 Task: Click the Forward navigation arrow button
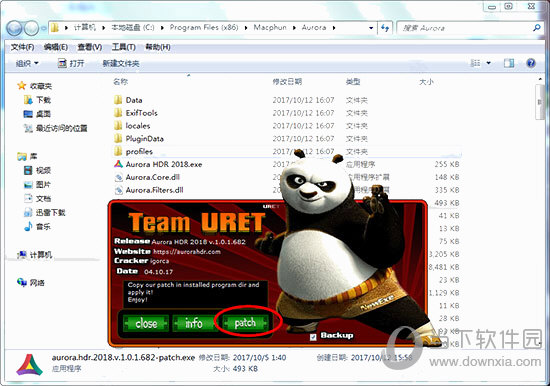tap(32, 28)
